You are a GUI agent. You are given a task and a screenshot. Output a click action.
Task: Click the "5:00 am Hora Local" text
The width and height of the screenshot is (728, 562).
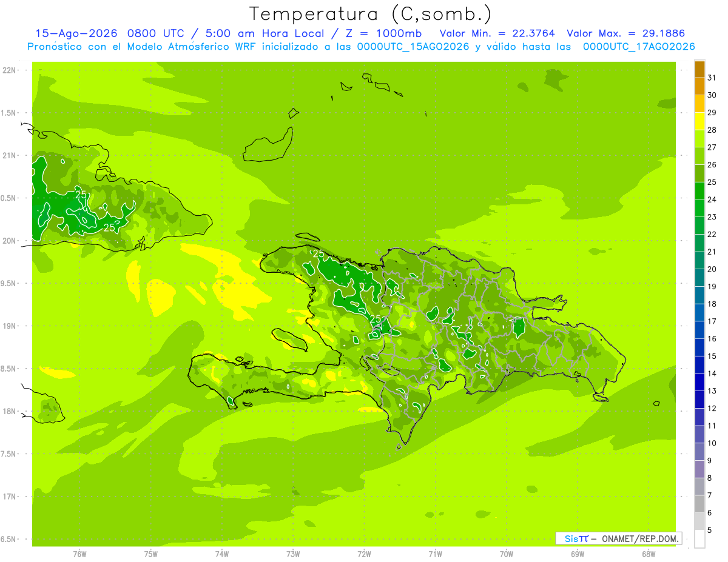[x=264, y=33]
